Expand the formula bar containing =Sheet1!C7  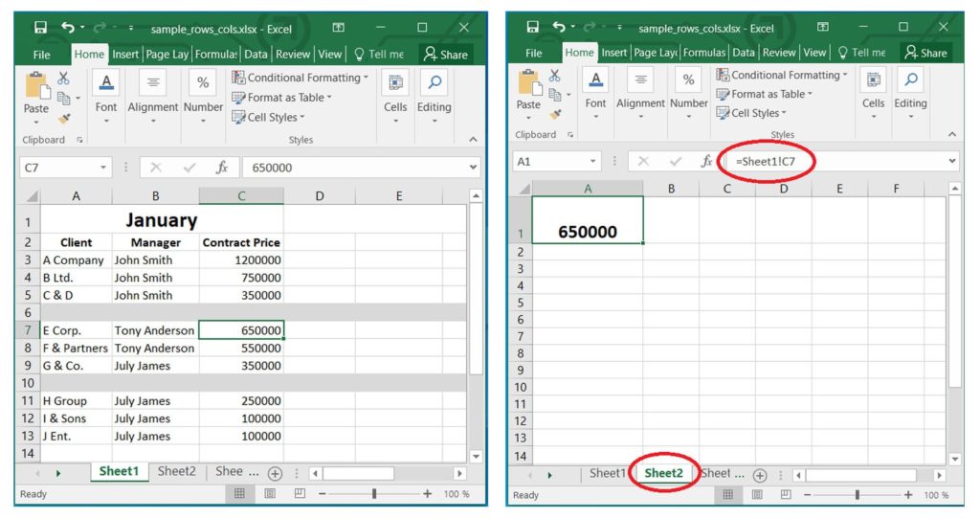click(951, 162)
